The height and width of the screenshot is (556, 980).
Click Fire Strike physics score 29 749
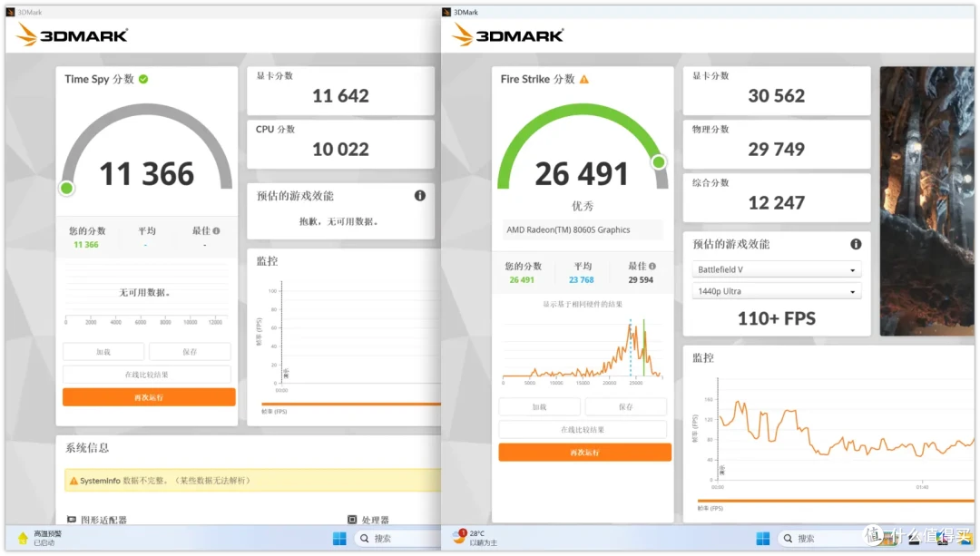click(776, 150)
